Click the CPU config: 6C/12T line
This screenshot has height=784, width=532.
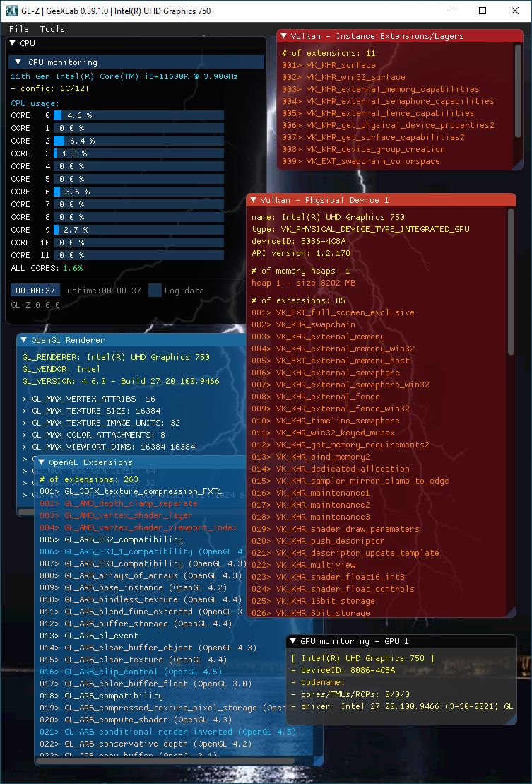tap(50, 88)
